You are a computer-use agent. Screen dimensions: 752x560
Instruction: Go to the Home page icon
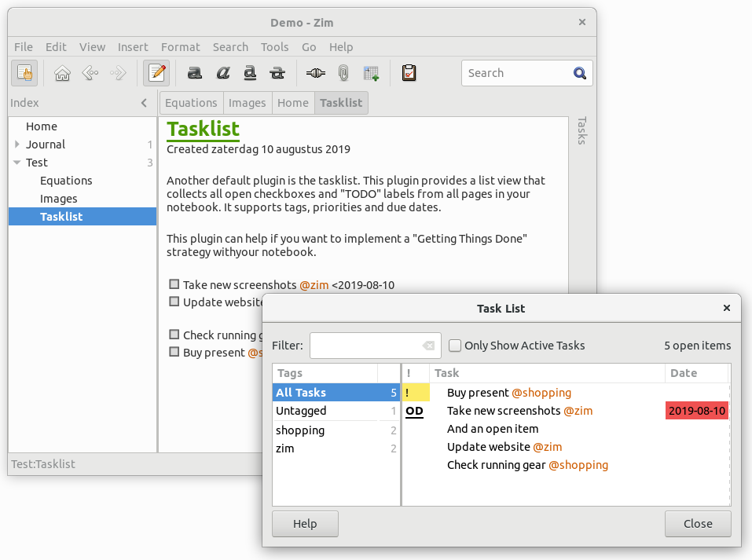click(62, 72)
